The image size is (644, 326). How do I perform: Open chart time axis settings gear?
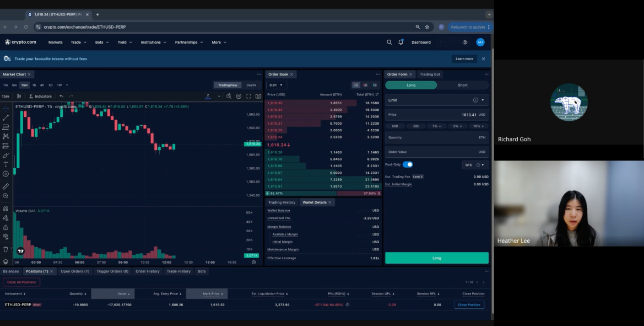point(254,262)
